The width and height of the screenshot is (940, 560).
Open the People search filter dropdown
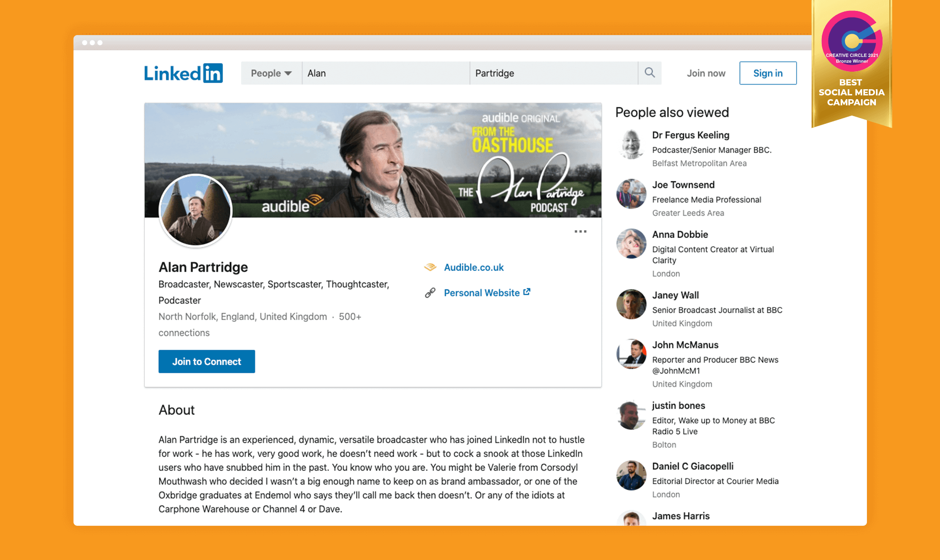tap(271, 73)
